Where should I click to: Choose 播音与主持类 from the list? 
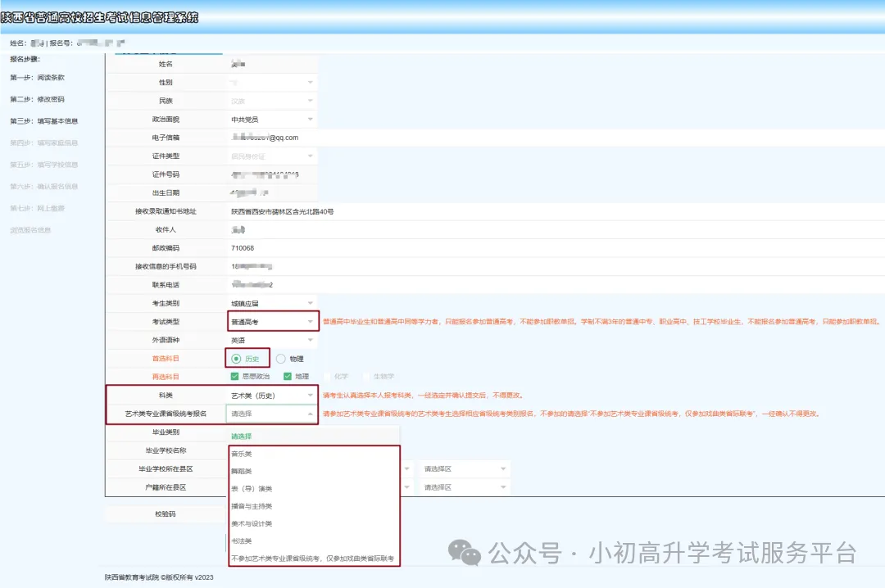click(x=314, y=506)
